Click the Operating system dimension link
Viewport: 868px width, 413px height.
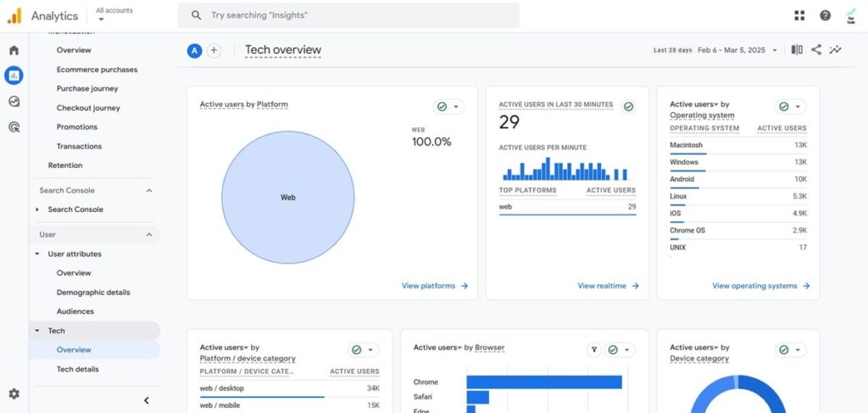coord(702,115)
